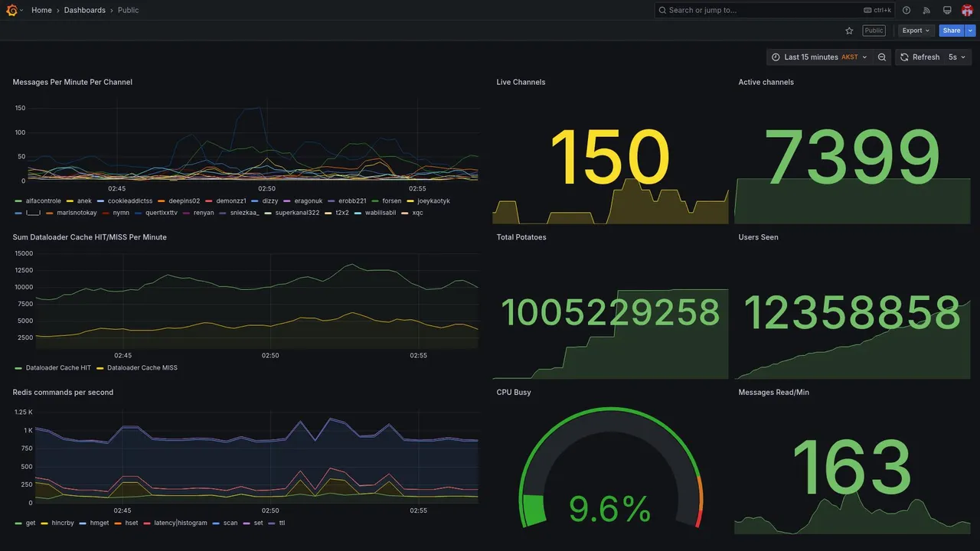Click the Public badge label
Image resolution: width=980 pixels, height=551 pixels.
click(874, 31)
